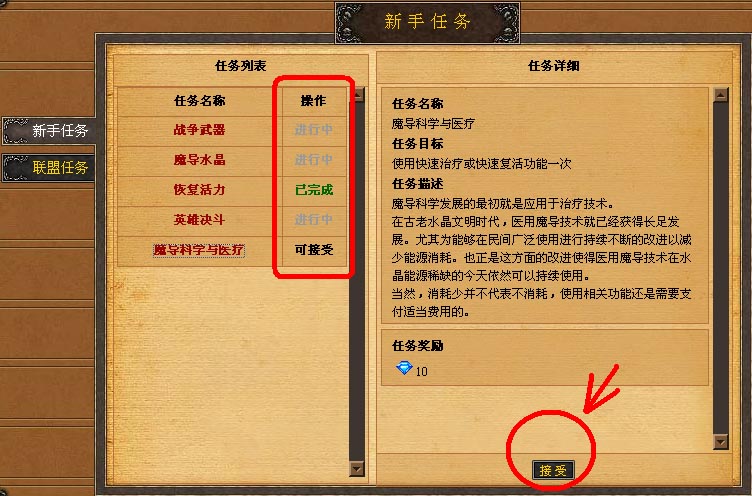752x496 pixels.
Task: Select the 战争武器 task
Action: pyautogui.click(x=200, y=130)
